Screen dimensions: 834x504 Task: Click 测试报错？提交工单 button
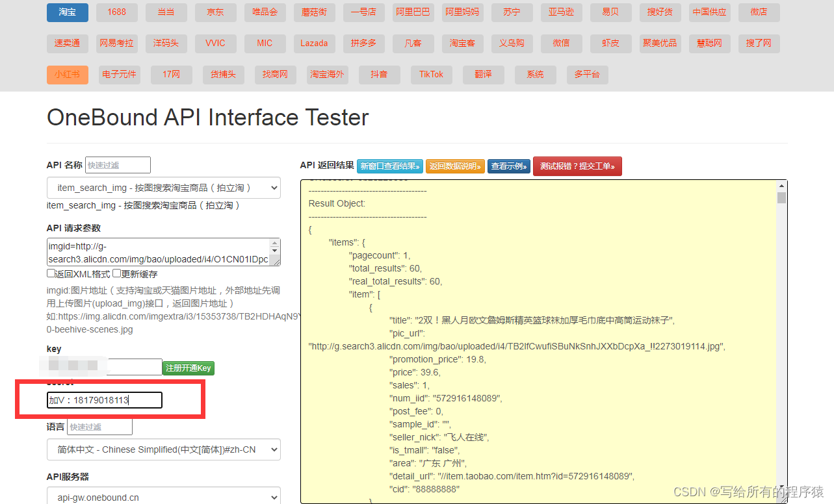point(577,166)
